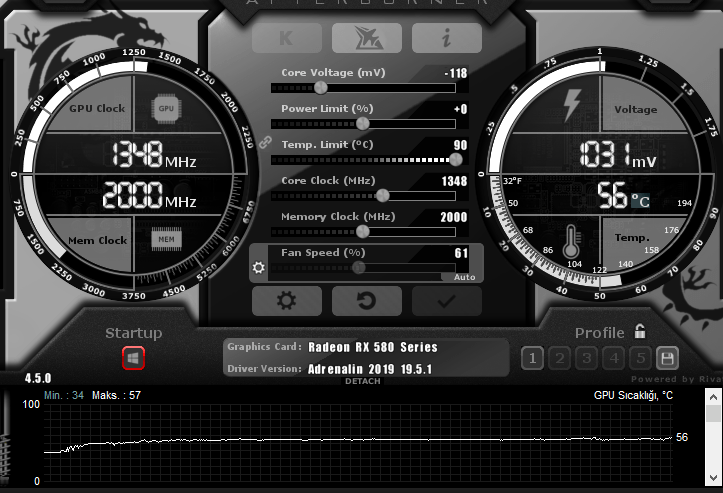
Task: Toggle the profile lock icon
Action: 640,331
